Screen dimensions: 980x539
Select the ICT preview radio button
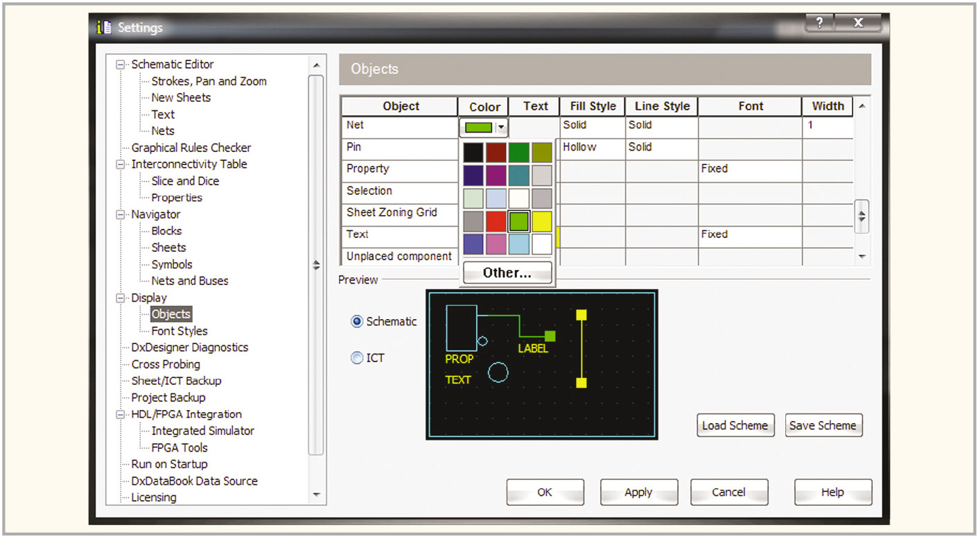pyautogui.click(x=357, y=358)
